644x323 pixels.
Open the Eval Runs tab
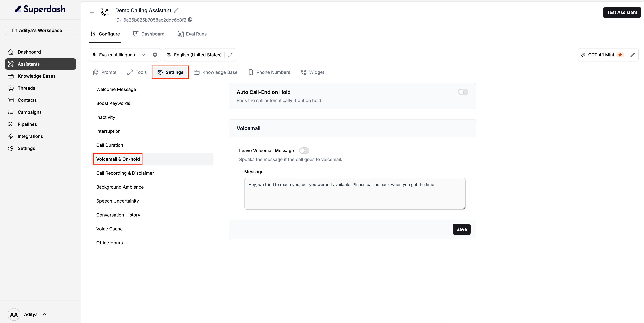point(192,34)
